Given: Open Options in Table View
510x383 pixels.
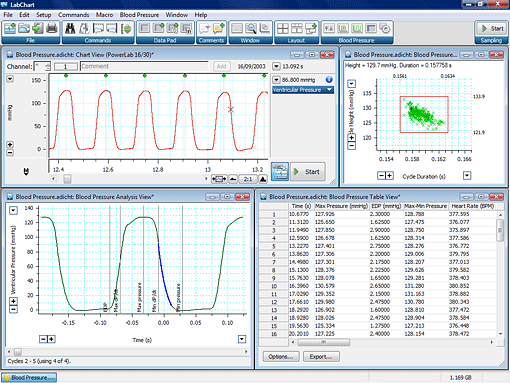Looking at the screenshot, I should (x=281, y=357).
